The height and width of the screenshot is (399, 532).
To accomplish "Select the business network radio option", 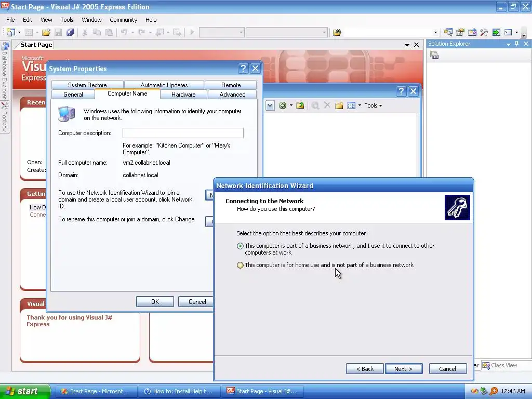I will point(240,246).
